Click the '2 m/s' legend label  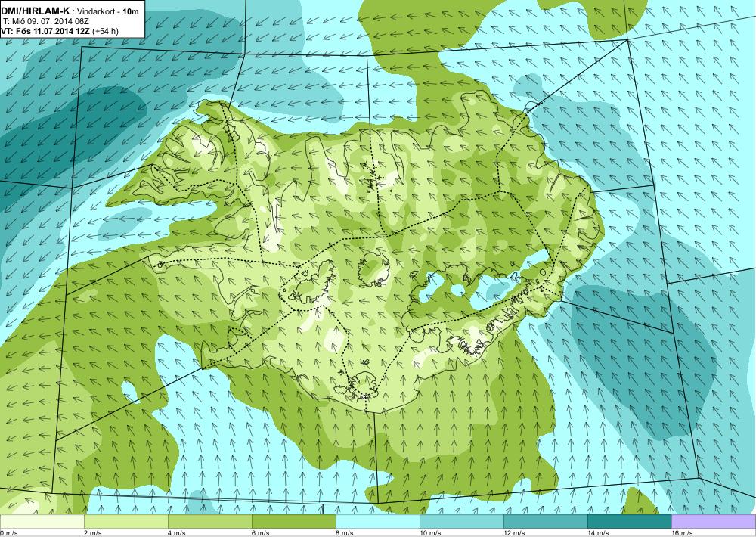point(93,533)
